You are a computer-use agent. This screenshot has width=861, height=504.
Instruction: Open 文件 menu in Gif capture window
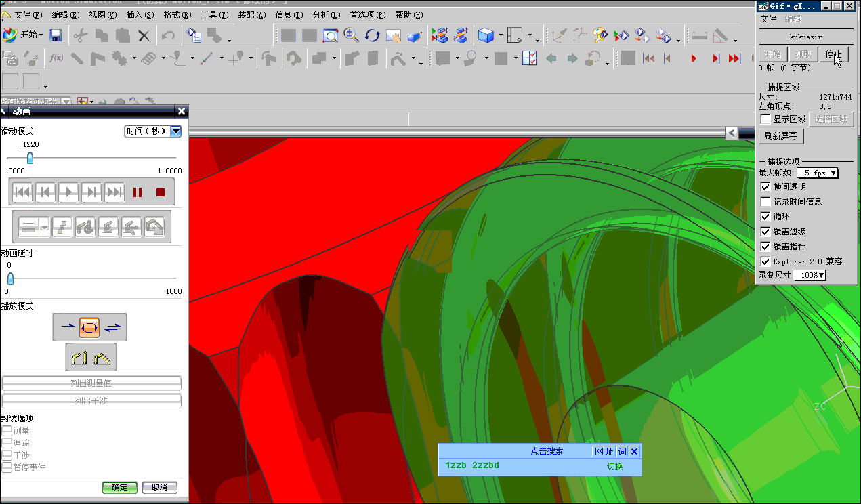click(768, 19)
